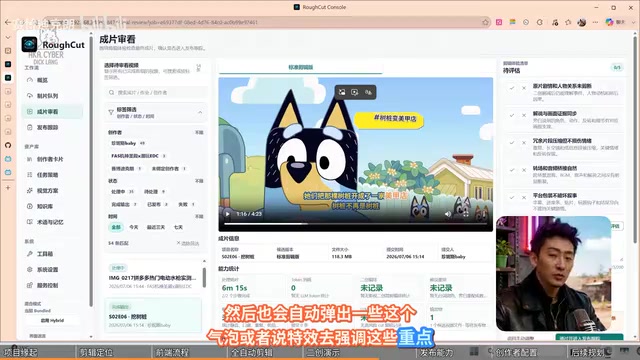This screenshot has width=640, height=360.
Task: Open the browser three-dot menu
Action: [x=596, y=22]
